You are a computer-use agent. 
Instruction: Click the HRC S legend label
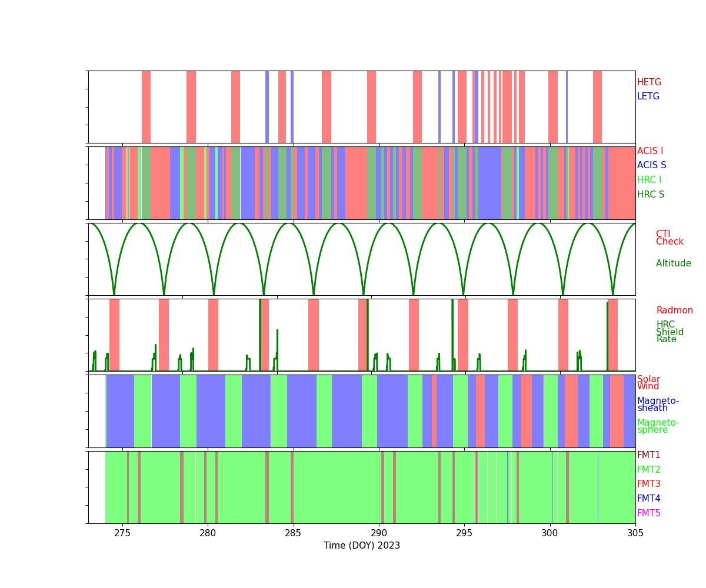point(650,195)
